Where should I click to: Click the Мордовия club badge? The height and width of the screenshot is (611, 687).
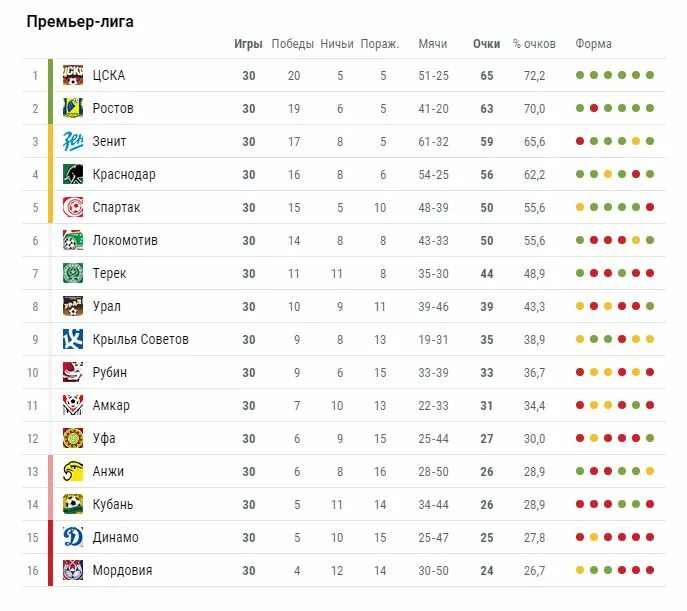click(73, 570)
